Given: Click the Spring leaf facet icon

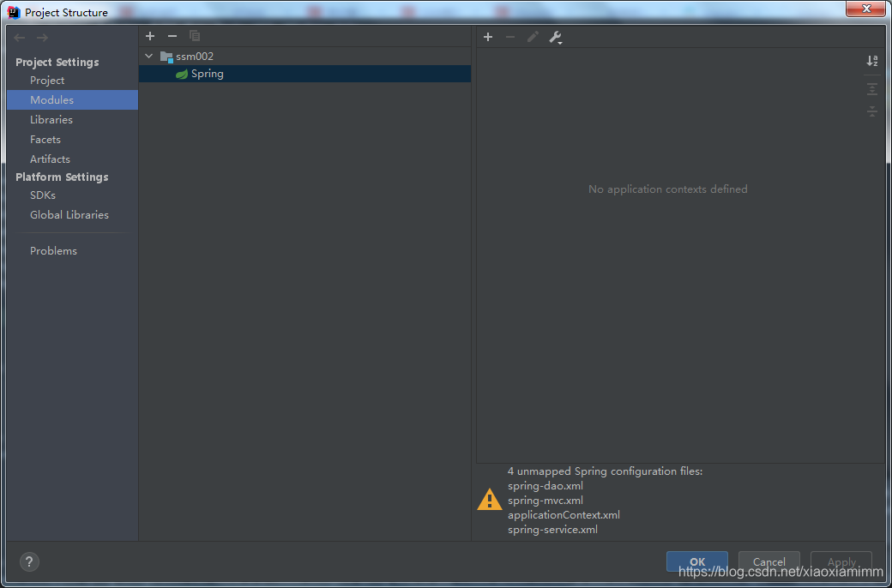Looking at the screenshot, I should pyautogui.click(x=182, y=74).
